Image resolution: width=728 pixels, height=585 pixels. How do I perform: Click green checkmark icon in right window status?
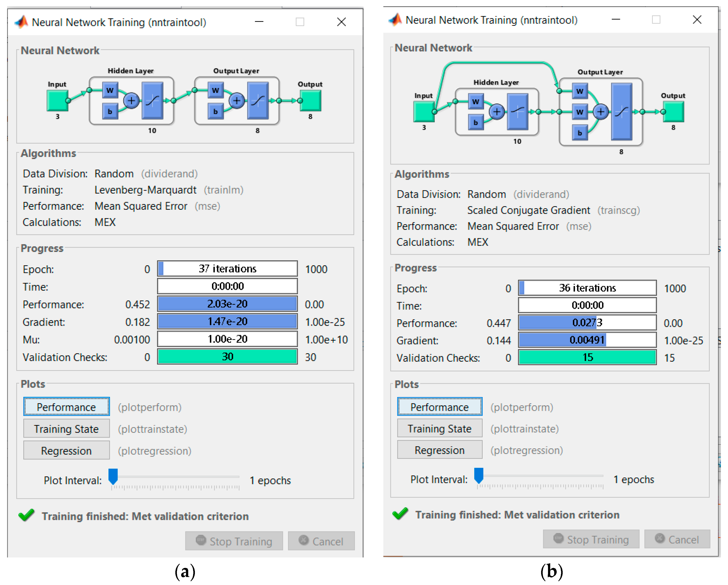[400, 513]
